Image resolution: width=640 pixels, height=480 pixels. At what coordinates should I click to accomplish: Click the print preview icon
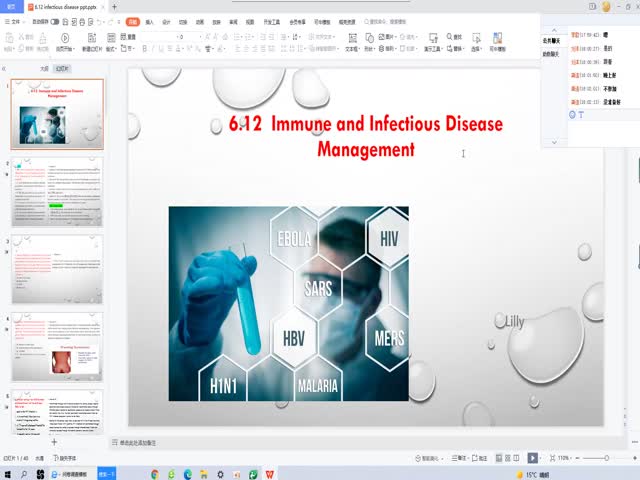click(x=91, y=22)
